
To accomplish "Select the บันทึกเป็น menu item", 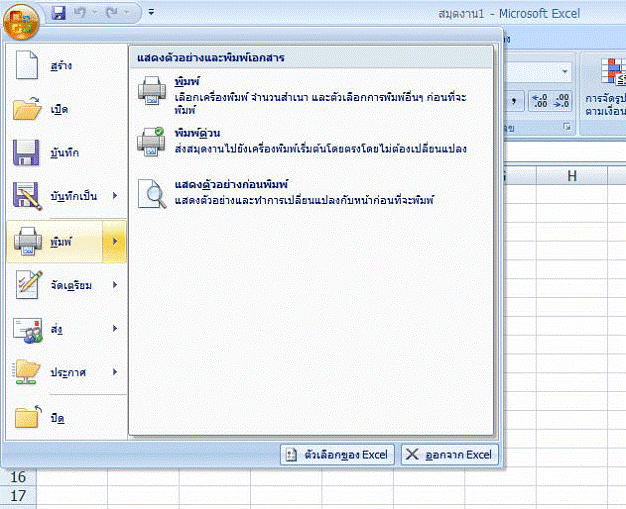I will pos(67,196).
